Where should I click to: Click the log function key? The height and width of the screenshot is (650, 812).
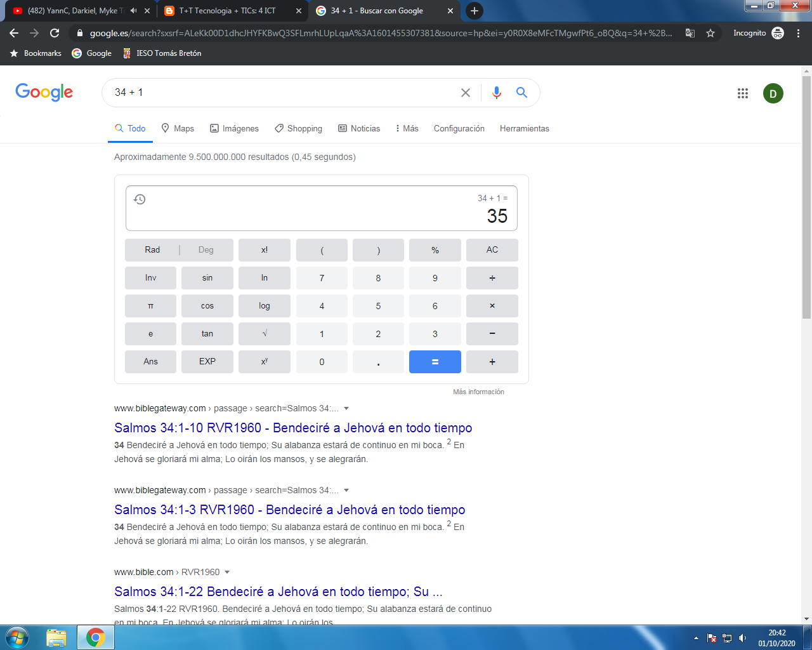tap(265, 306)
